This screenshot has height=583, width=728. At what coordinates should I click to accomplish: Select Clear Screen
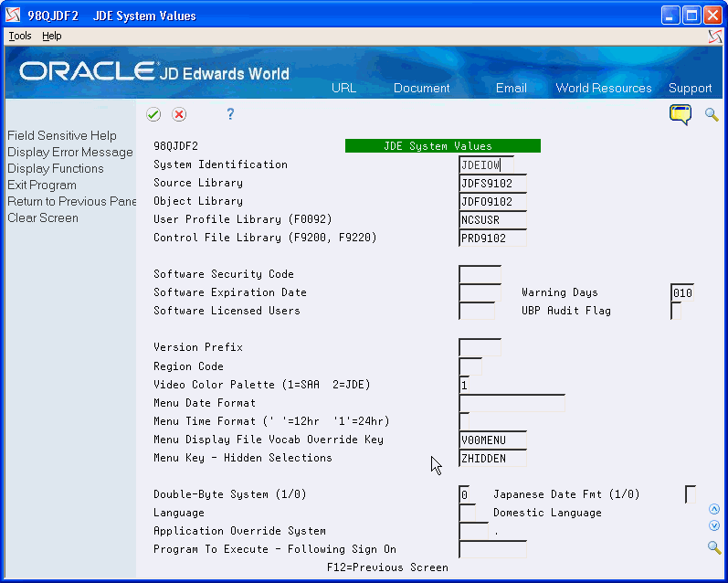(x=43, y=217)
